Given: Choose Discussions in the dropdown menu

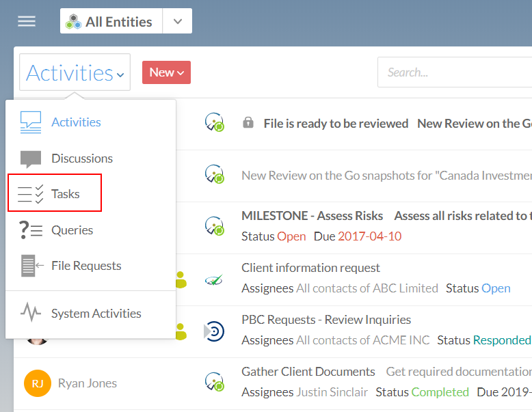Looking at the screenshot, I should click(82, 159).
